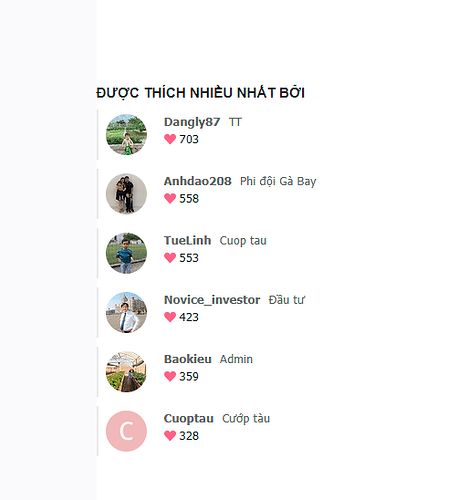The height and width of the screenshot is (500, 469).
Task: Click the heart icon beside 703 likes
Action: (170, 139)
